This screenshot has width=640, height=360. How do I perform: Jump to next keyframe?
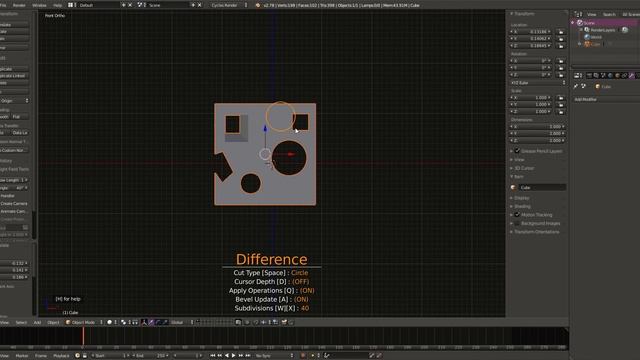click(241, 356)
